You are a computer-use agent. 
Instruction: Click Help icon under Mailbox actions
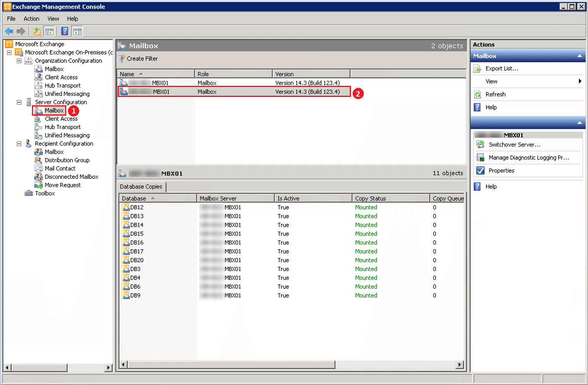[x=478, y=107]
